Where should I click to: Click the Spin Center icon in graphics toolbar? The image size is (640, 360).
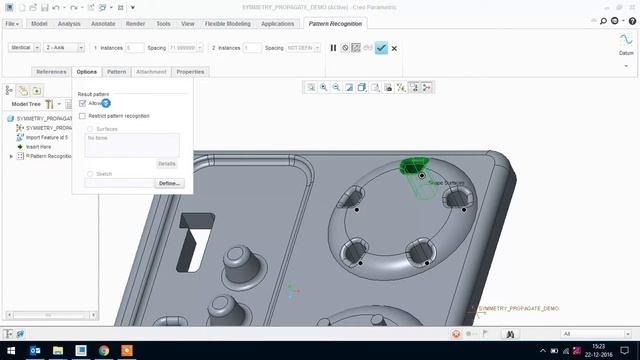tap(427, 87)
